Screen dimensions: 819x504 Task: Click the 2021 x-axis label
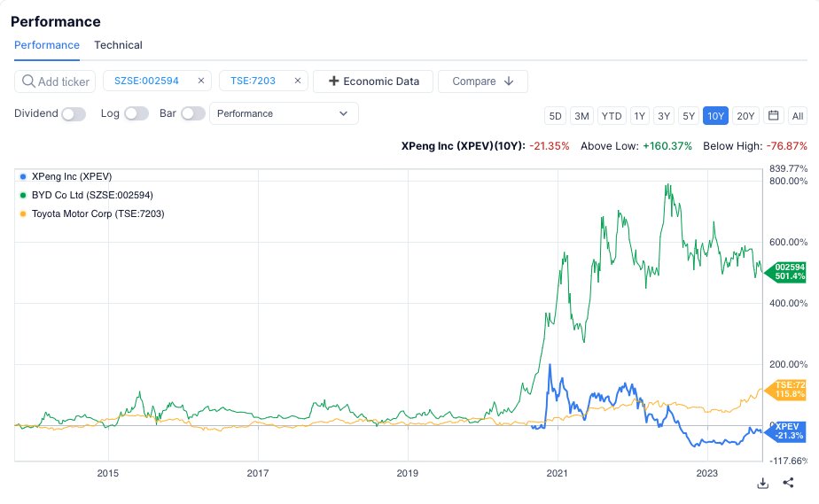pos(557,473)
